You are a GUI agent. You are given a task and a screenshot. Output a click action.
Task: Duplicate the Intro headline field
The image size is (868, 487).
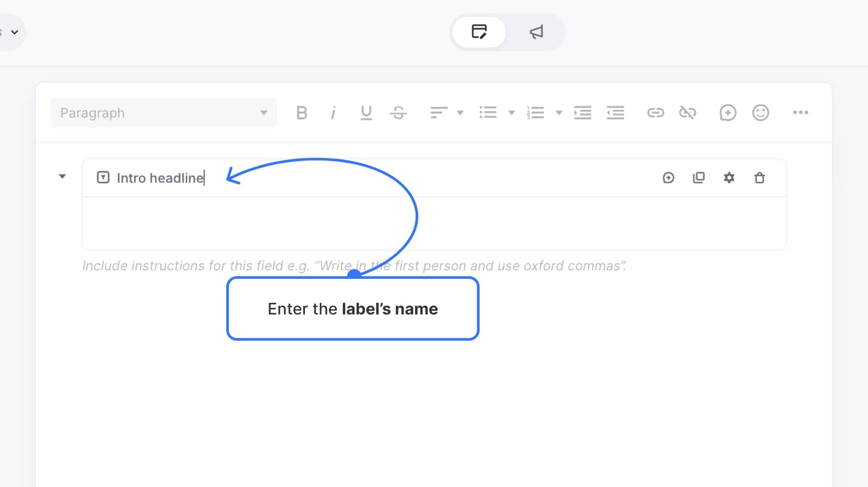click(x=699, y=178)
